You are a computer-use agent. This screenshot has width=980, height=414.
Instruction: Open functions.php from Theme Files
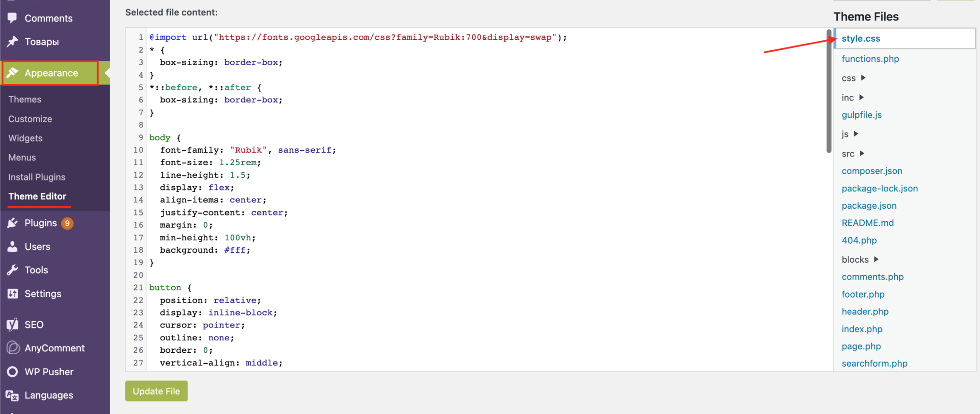click(870, 58)
